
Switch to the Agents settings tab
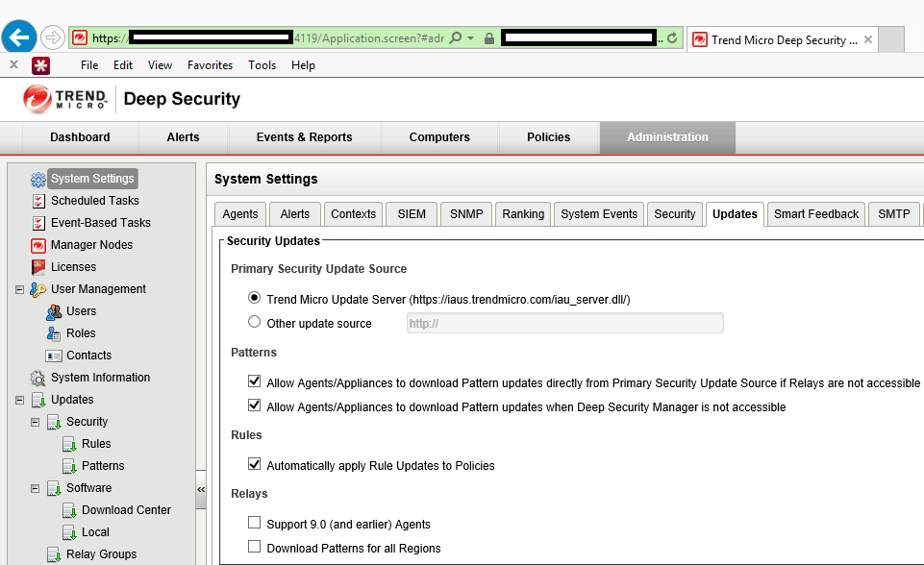coord(239,214)
